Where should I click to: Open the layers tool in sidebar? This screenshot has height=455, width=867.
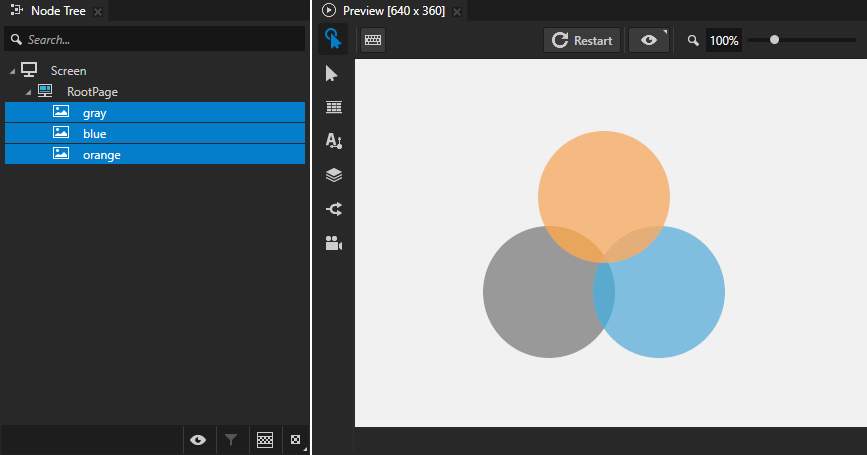333,175
